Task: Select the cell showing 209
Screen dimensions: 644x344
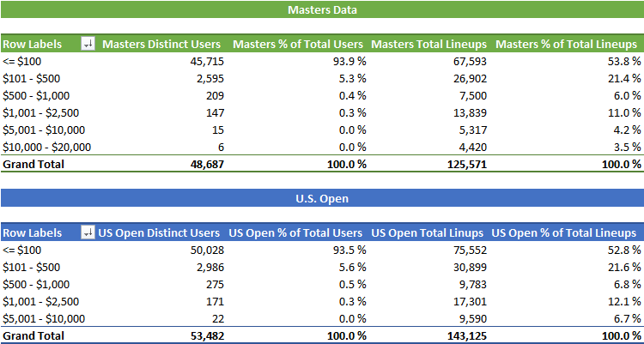Action: (x=216, y=96)
